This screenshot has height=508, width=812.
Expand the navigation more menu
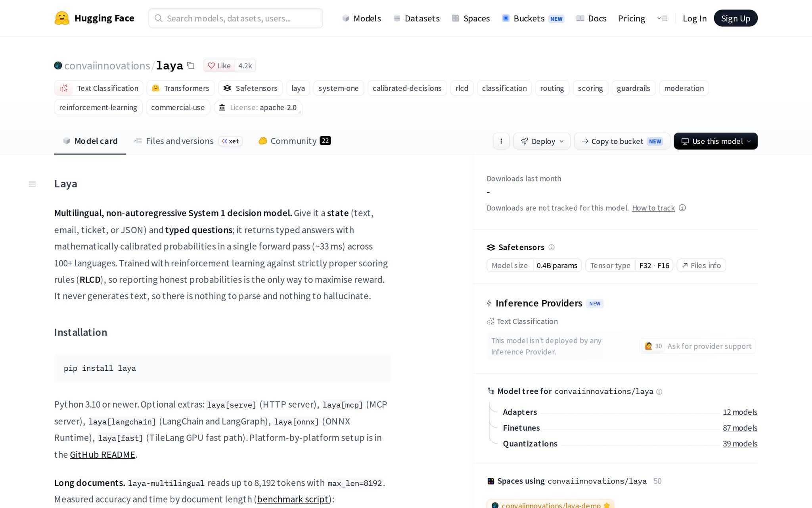pyautogui.click(x=662, y=18)
